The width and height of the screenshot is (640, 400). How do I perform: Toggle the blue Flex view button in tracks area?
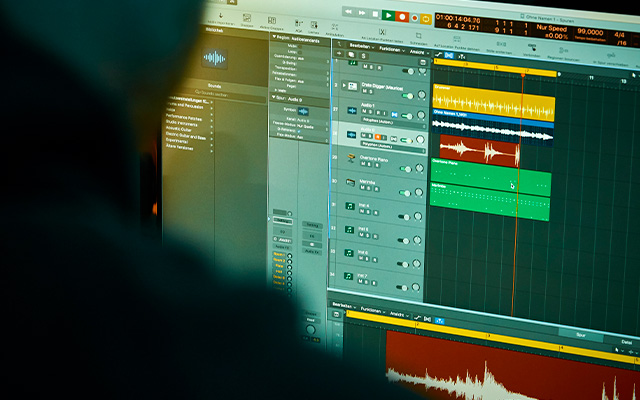[x=449, y=56]
